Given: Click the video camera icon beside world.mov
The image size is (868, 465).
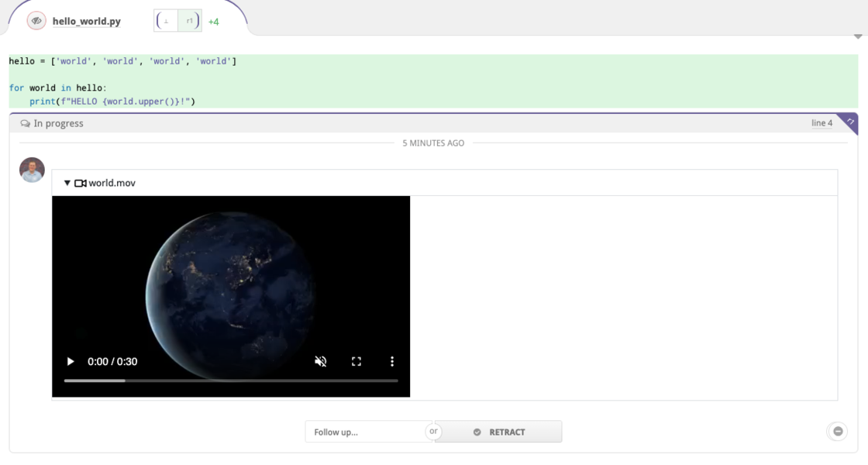Looking at the screenshot, I should pyautogui.click(x=81, y=183).
